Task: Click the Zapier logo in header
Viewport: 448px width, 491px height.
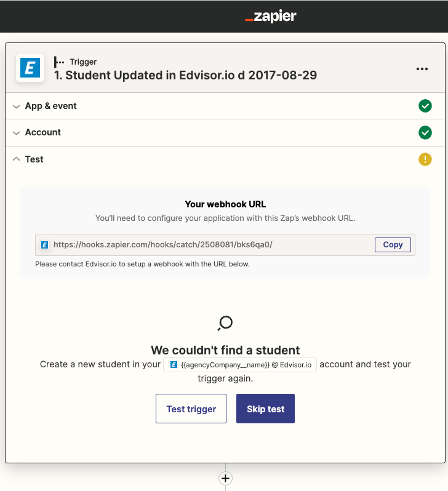Action: (270, 16)
